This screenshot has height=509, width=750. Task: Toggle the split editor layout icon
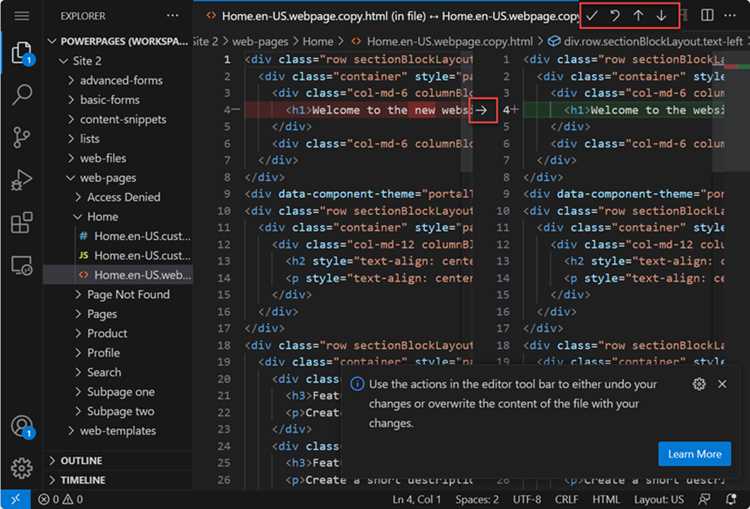[x=707, y=15]
